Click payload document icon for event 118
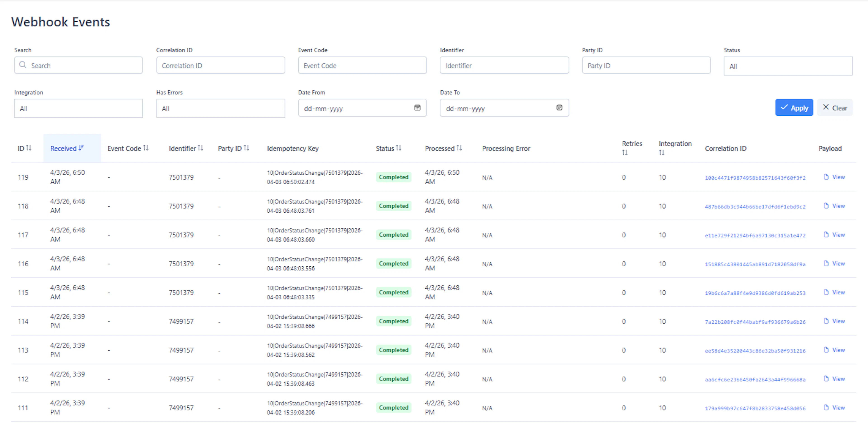868x425 pixels. point(826,206)
